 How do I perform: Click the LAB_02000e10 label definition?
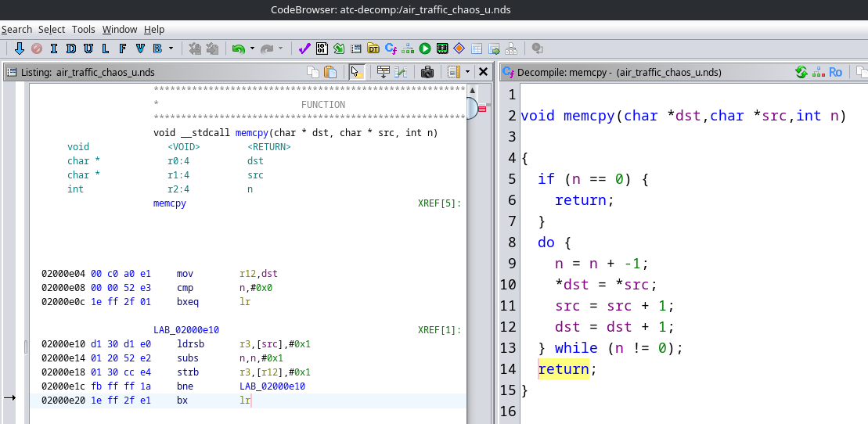(x=186, y=330)
